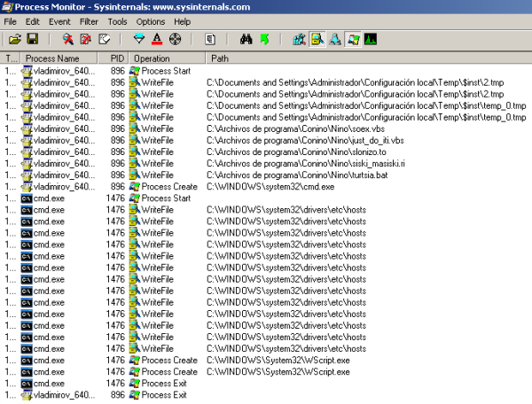Select path ending in just_do_iti.vbs

coord(305,140)
